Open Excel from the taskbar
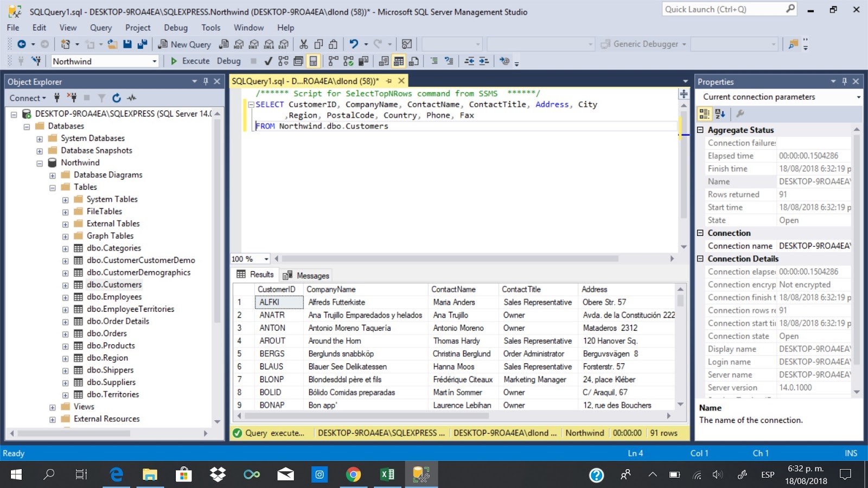Image resolution: width=868 pixels, height=488 pixels. [x=387, y=474]
